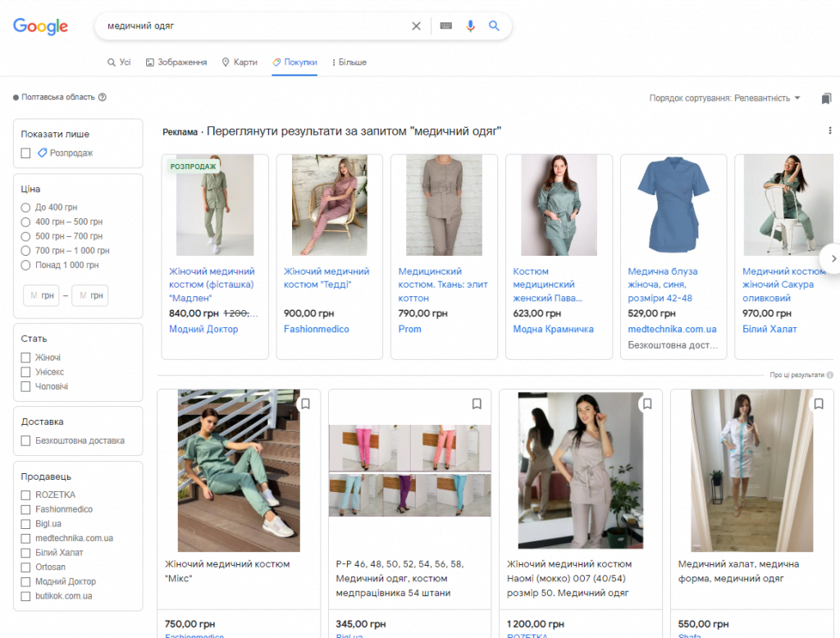Select price range Понад 1 000 грн
Image resolution: width=840 pixels, height=638 pixels.
pos(25,265)
